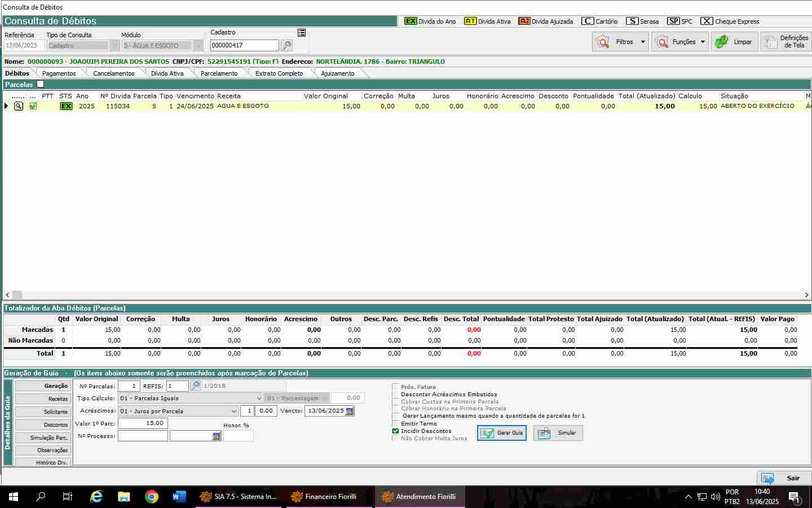The height and width of the screenshot is (508, 812).
Task: Click the Gerar Guia button
Action: click(502, 433)
